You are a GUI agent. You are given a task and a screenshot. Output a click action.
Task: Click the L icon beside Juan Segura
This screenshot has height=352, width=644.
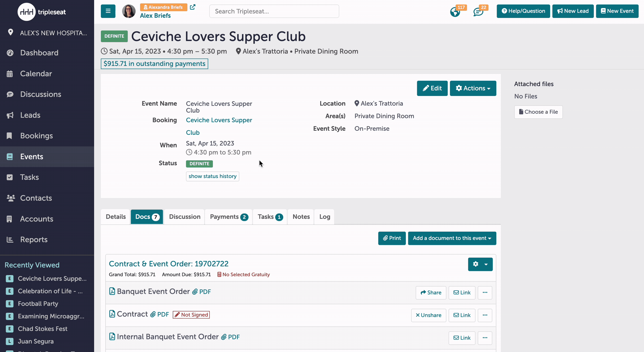[x=10, y=341]
